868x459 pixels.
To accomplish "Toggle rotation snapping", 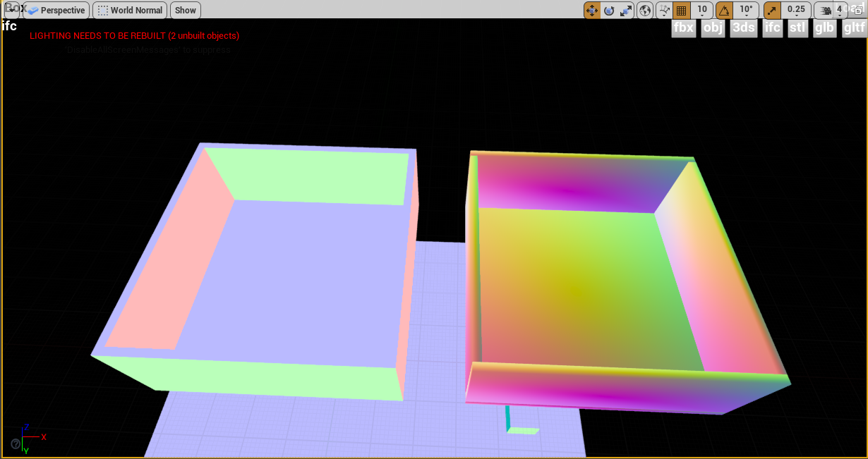I will [724, 10].
